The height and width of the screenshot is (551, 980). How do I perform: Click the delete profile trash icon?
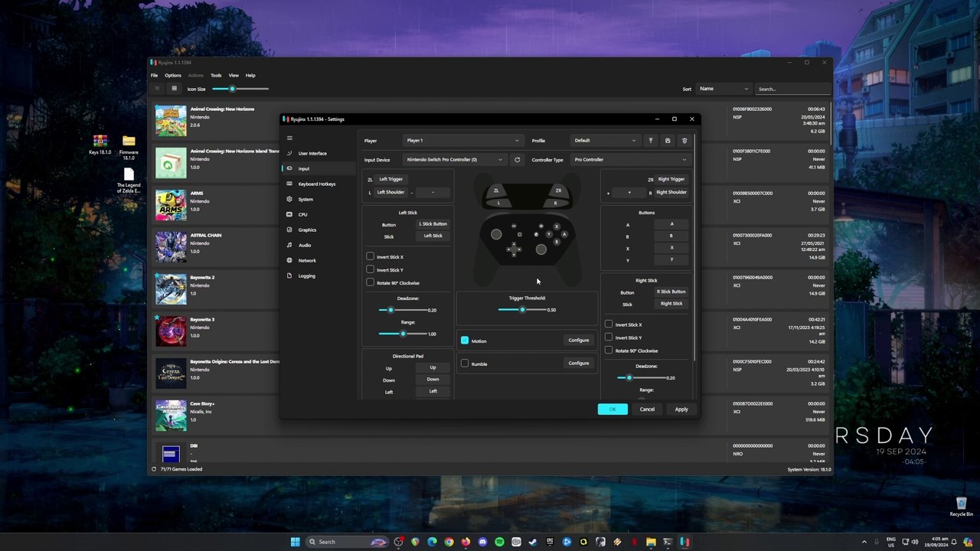click(684, 141)
